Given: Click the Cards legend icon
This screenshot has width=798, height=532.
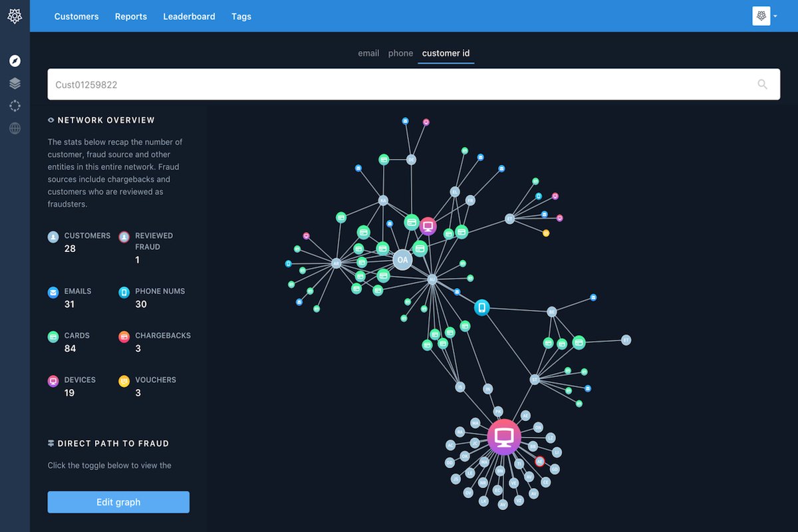Looking at the screenshot, I should point(53,336).
